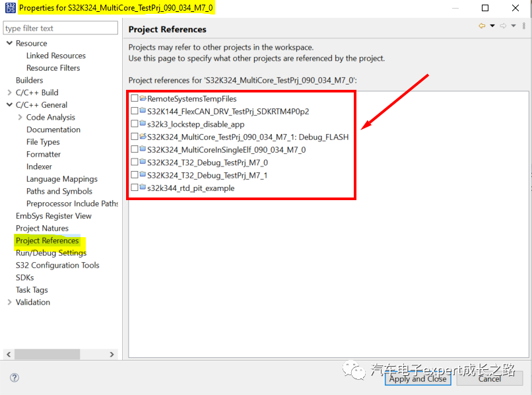Open the Project Natures page
This screenshot has width=532, height=395.
[x=42, y=229]
